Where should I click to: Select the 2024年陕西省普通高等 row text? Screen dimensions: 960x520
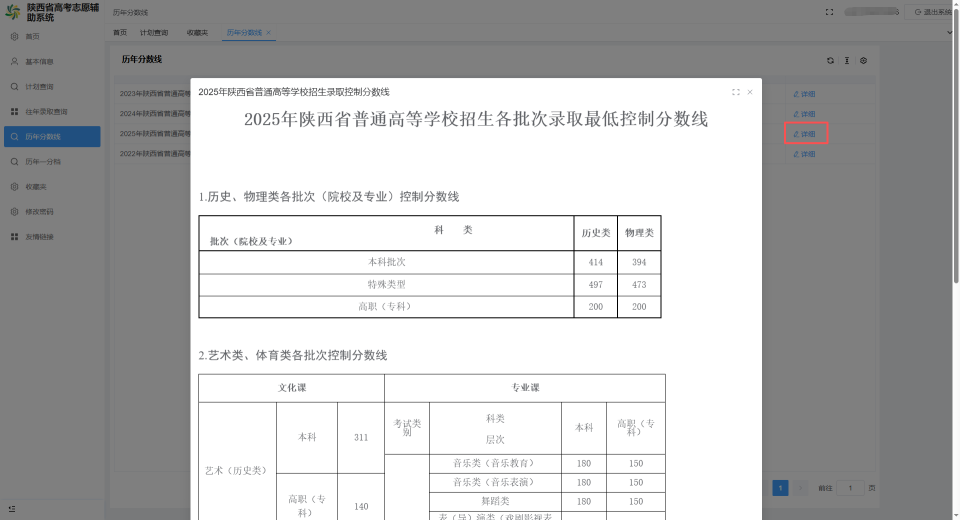pos(155,114)
